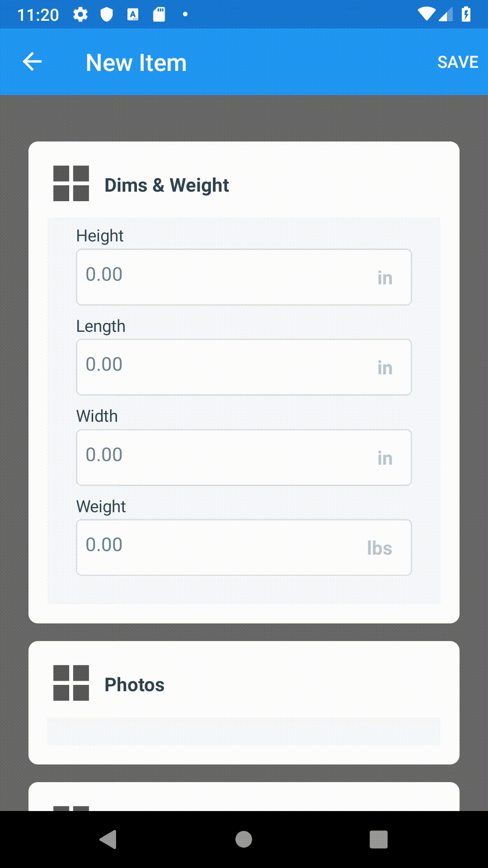Tap the 'in' unit label beside Height

point(385,278)
